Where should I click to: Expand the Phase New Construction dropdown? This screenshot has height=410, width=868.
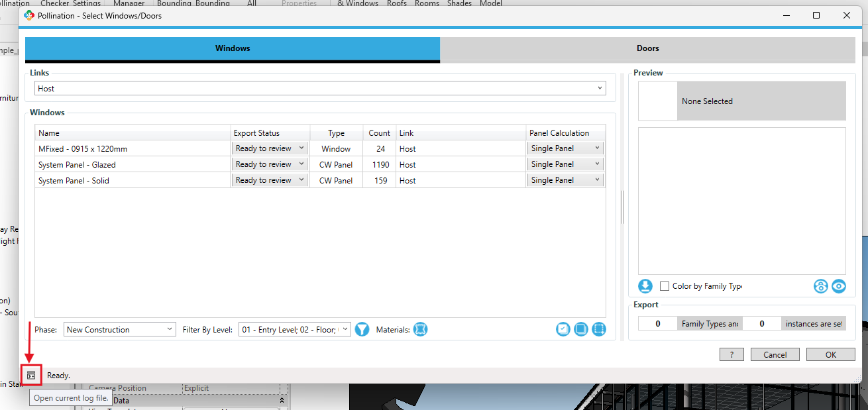(119, 329)
